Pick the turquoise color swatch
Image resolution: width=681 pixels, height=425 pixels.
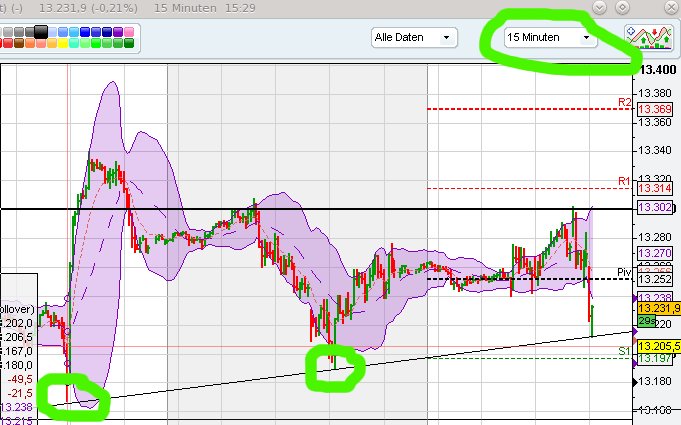tap(74, 43)
